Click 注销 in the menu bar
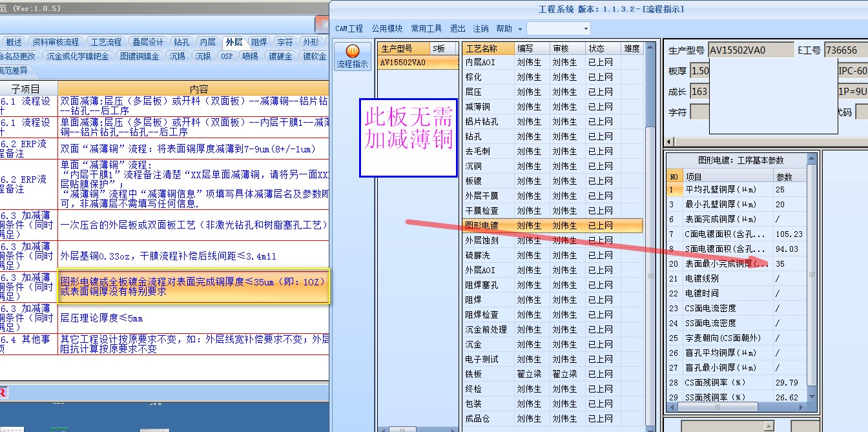This screenshot has width=868, height=432. pos(480,28)
